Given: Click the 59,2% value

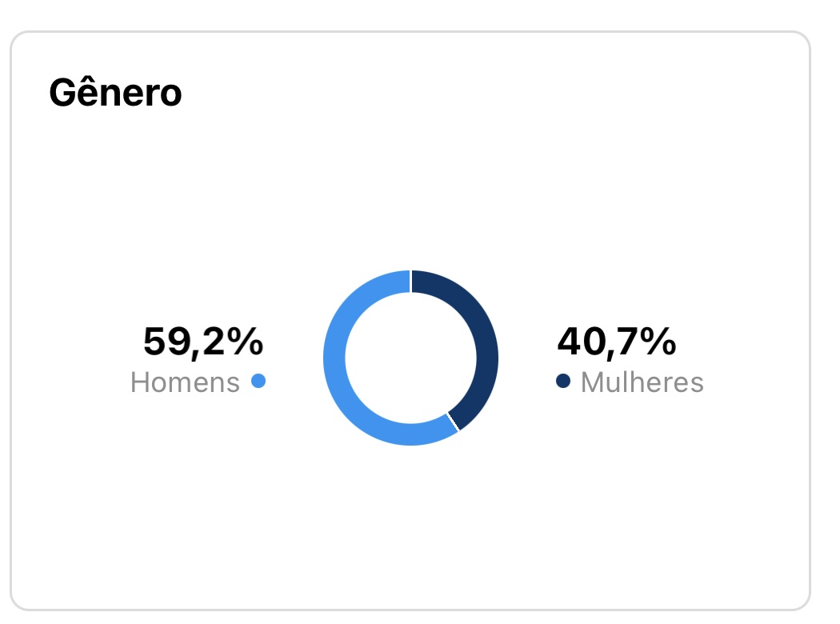Looking at the screenshot, I should [202, 342].
